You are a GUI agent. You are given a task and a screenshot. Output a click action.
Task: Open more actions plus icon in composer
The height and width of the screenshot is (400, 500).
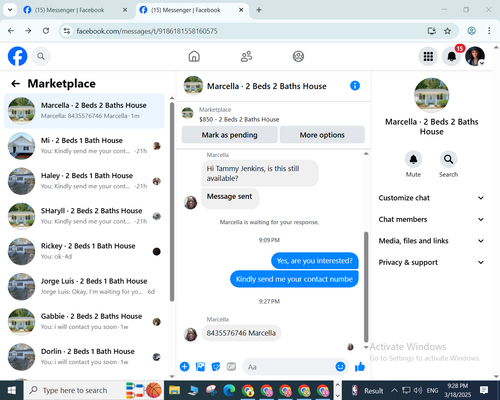(184, 367)
